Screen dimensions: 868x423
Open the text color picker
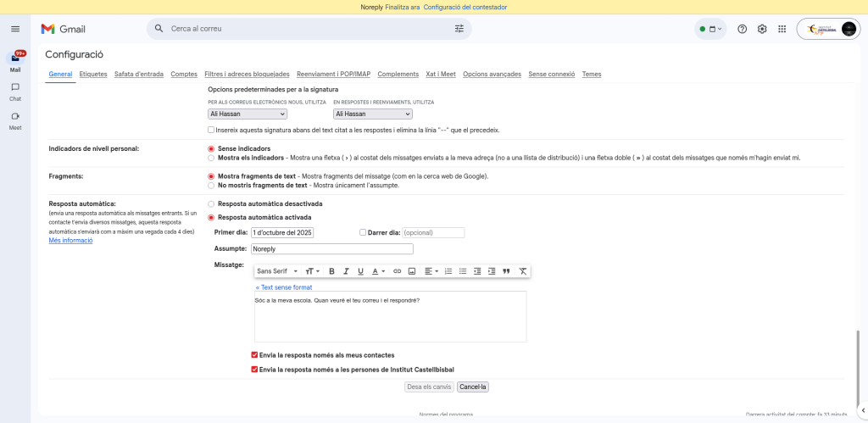coord(378,271)
